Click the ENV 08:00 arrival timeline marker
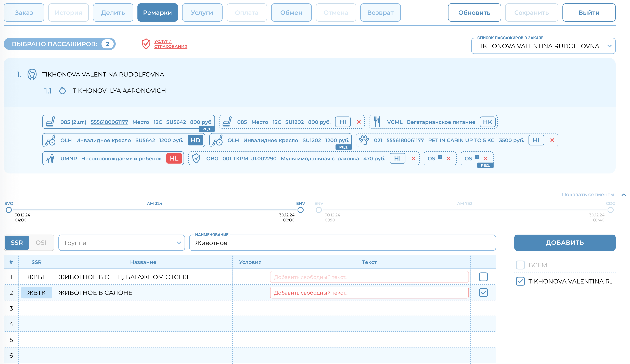 point(301,210)
